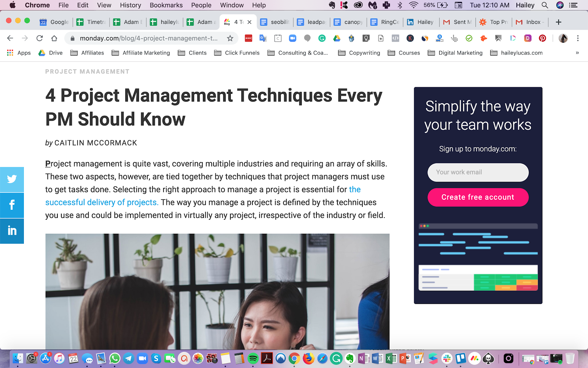Open the Drive bookmark
The width and height of the screenshot is (588, 368).
coord(51,53)
